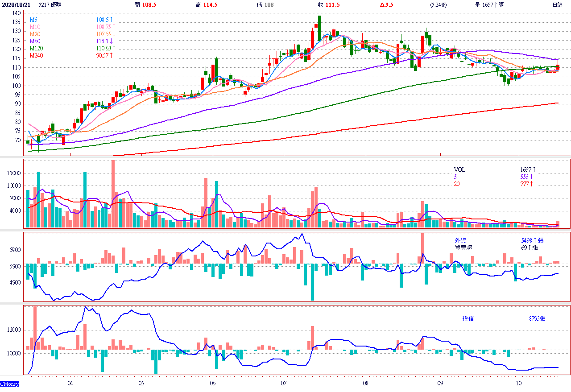Click the 04 month marker on timeline
This screenshot has width=571, height=392.
pos(70,384)
